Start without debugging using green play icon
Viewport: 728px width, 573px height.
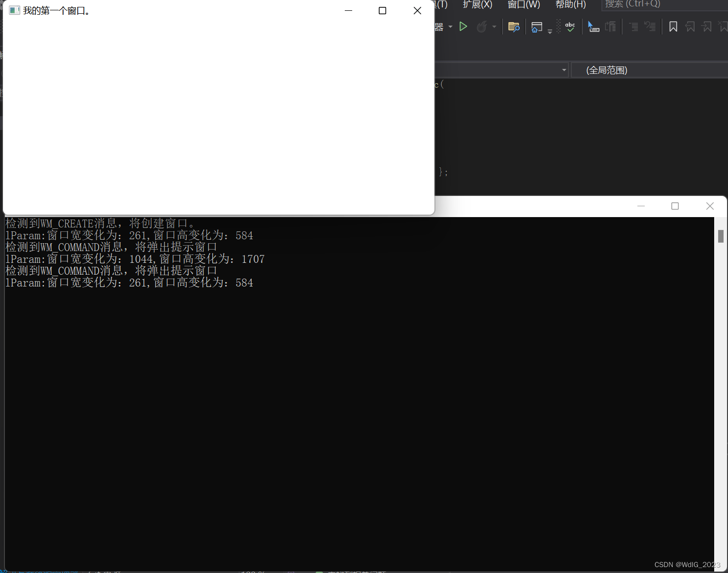pyautogui.click(x=463, y=27)
